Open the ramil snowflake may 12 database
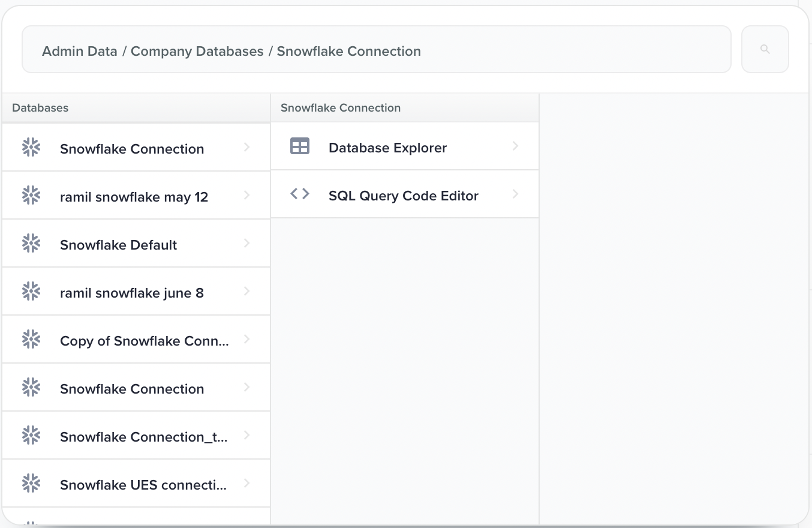Screen dimensions: 812x528 pos(134,197)
